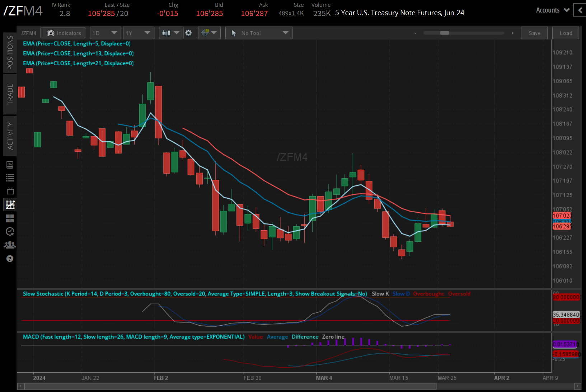Select the active chart view icon
Image resolution: width=586 pixels, height=392 pixels.
[x=10, y=204]
